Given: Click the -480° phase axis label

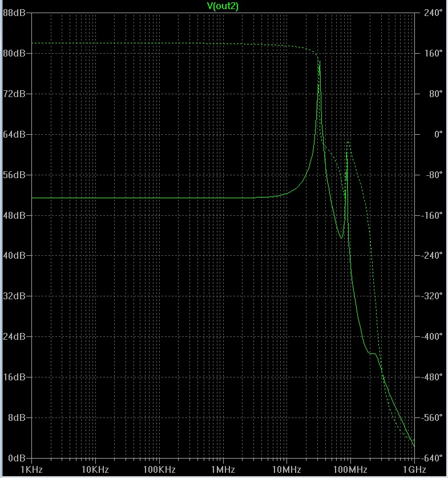Looking at the screenshot, I should click(431, 377).
